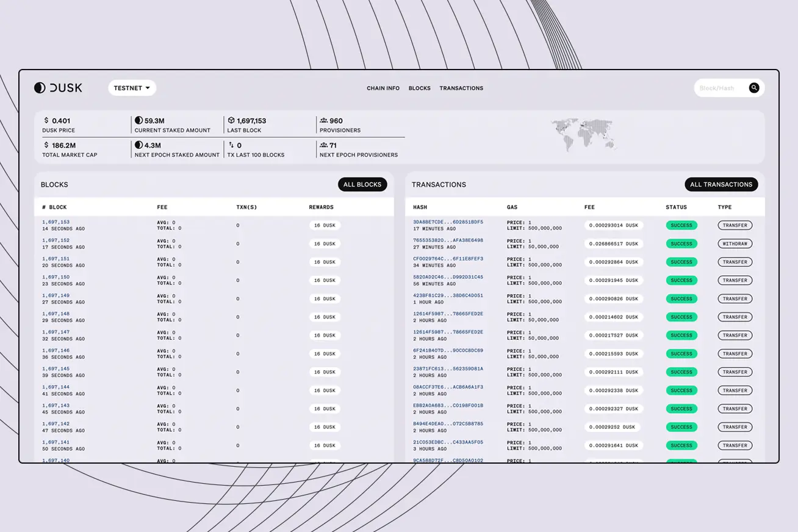The width and height of the screenshot is (798, 532).
Task: Click the arrows icon beside TX LAST 100 BLOCKS
Action: click(x=232, y=145)
